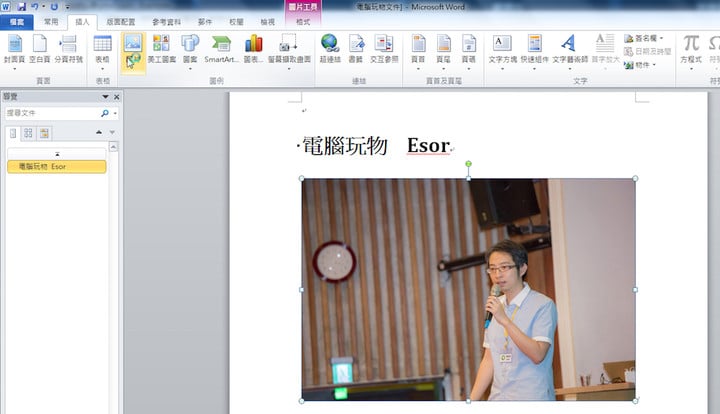Viewport: 720px width, 414px height.
Task: Switch to the View (檢視) tab
Action: pyautogui.click(x=267, y=22)
